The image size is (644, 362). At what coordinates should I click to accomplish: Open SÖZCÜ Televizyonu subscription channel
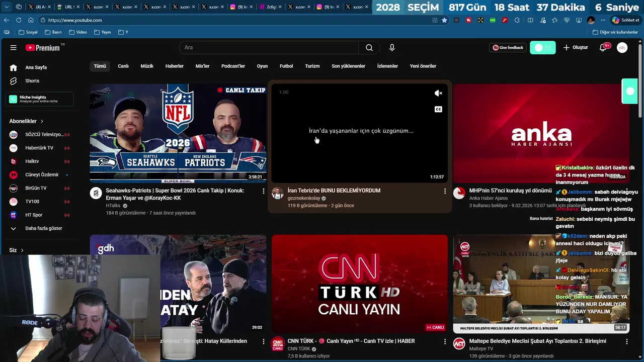tap(40, 135)
